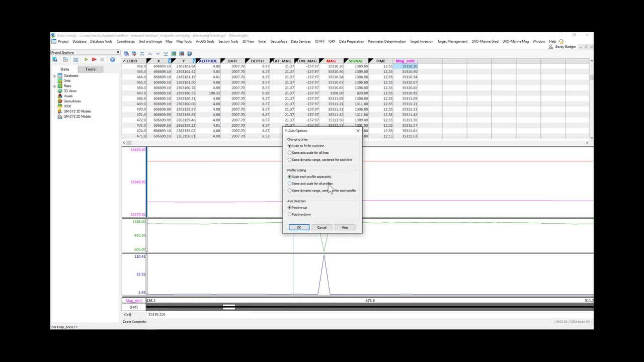Click the green table icon in database toolbar
This screenshot has width=644, height=362.
174,54
